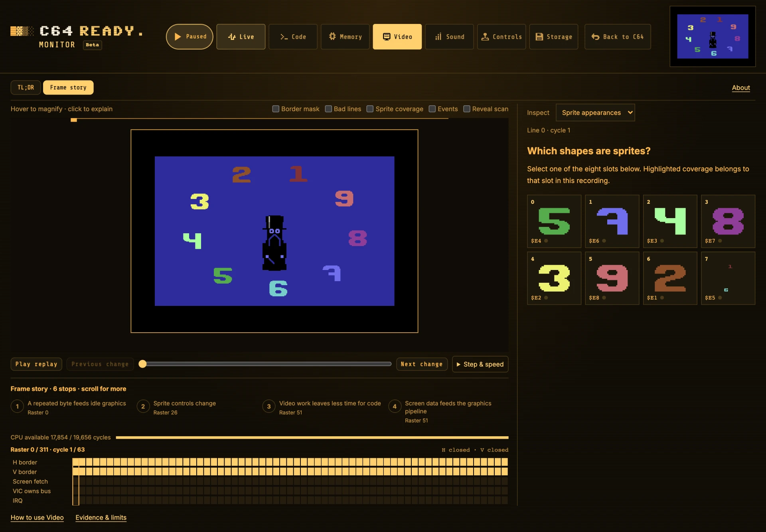Click the C64 screen thumbnail preview
Image resolution: width=766 pixels, height=532 pixels.
[x=713, y=36]
